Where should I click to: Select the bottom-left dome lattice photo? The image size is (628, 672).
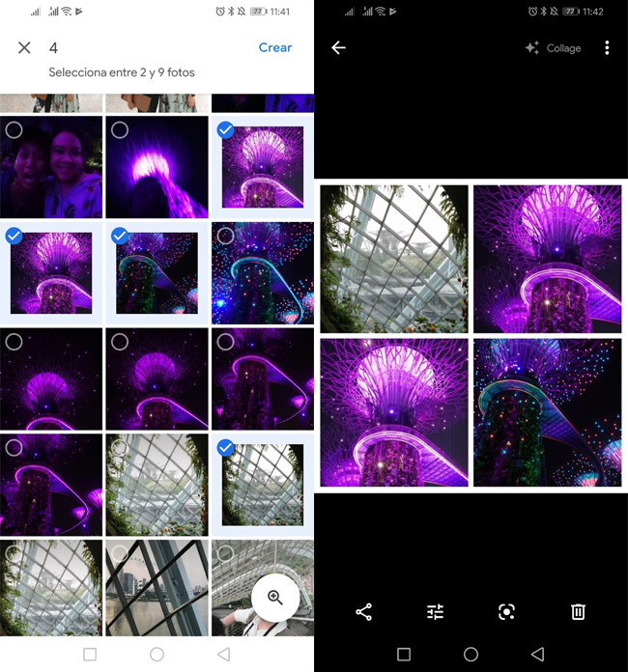51,588
